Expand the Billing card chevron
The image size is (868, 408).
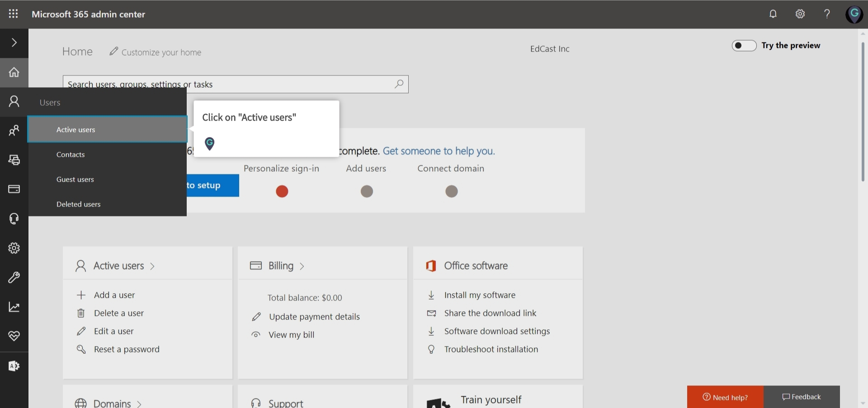coord(302,266)
